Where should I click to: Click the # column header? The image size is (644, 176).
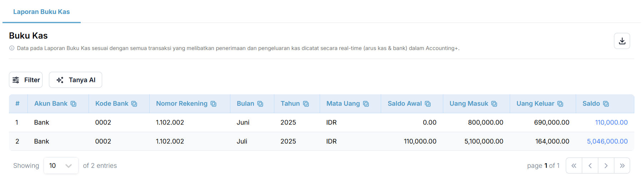coord(18,104)
